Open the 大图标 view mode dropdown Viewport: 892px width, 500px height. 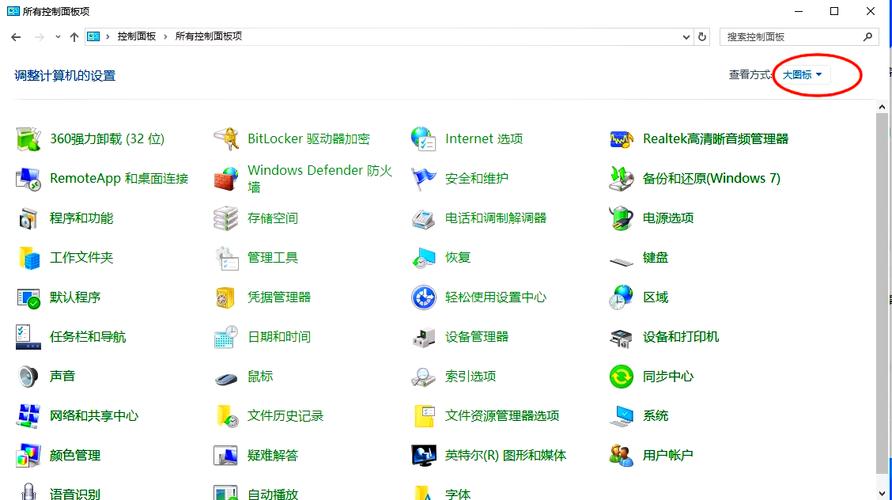pos(802,75)
